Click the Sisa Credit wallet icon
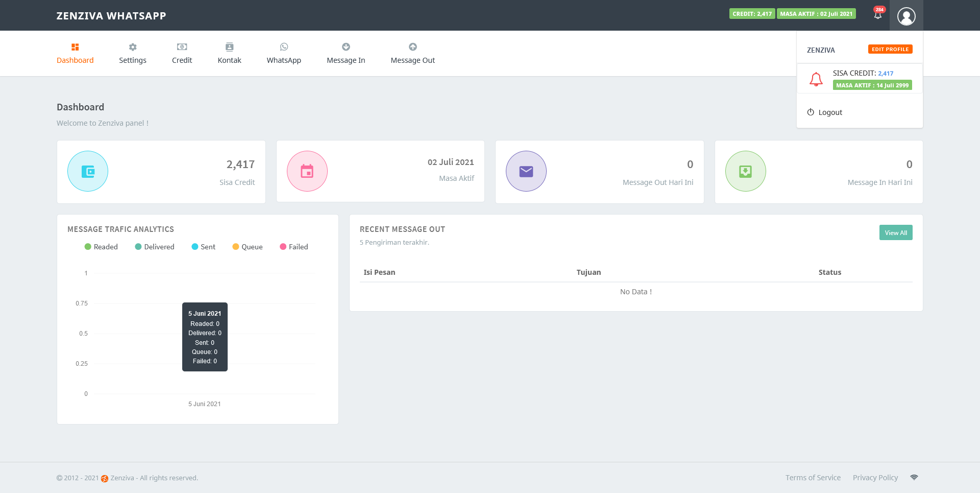The width and height of the screenshot is (980, 493). point(88,171)
